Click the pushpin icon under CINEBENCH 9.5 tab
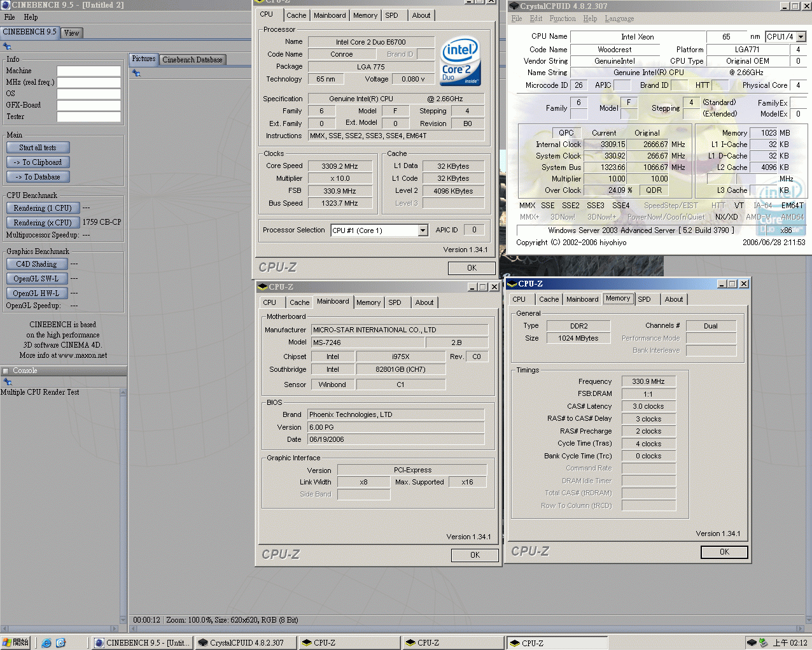Screen dimensions: 812x650 (x=7, y=46)
